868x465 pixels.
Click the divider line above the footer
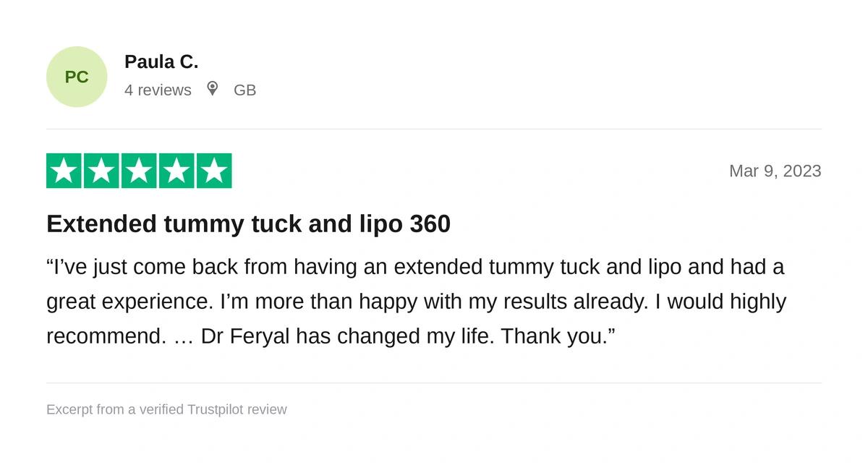[x=434, y=383]
